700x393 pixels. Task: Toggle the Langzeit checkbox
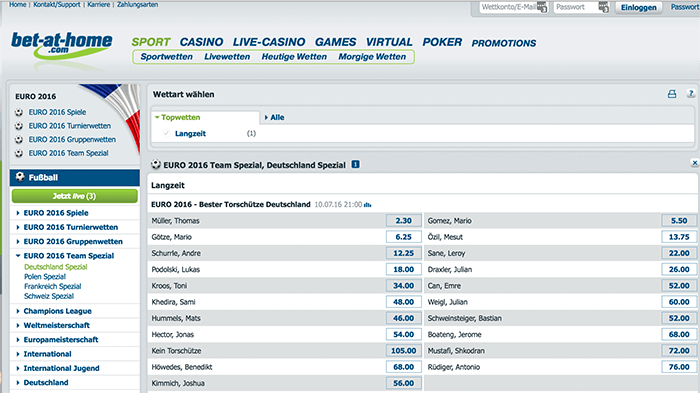166,133
